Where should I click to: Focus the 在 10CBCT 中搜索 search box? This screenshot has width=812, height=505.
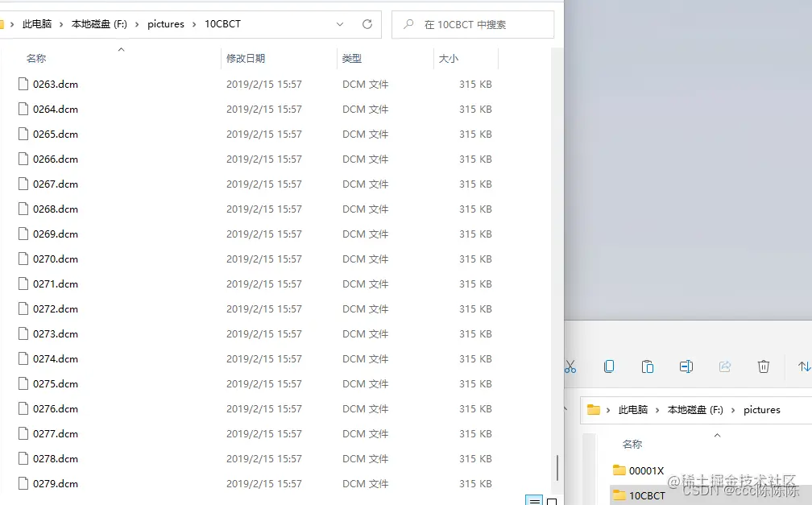coord(473,24)
